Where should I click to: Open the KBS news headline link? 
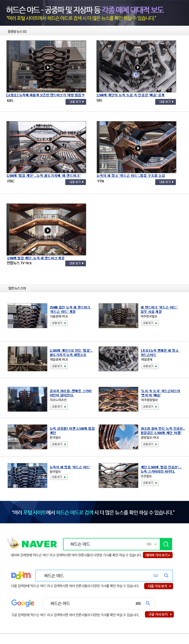45,95
